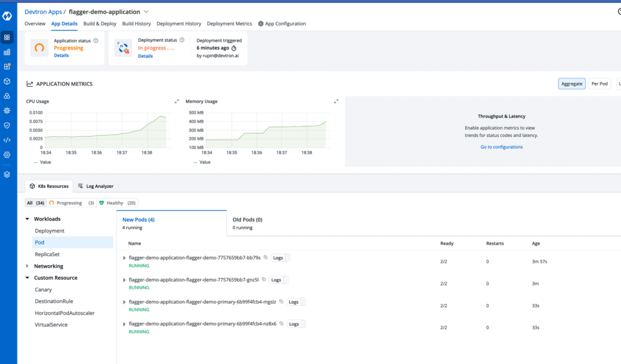Click the Go to configurations link

tap(503, 147)
